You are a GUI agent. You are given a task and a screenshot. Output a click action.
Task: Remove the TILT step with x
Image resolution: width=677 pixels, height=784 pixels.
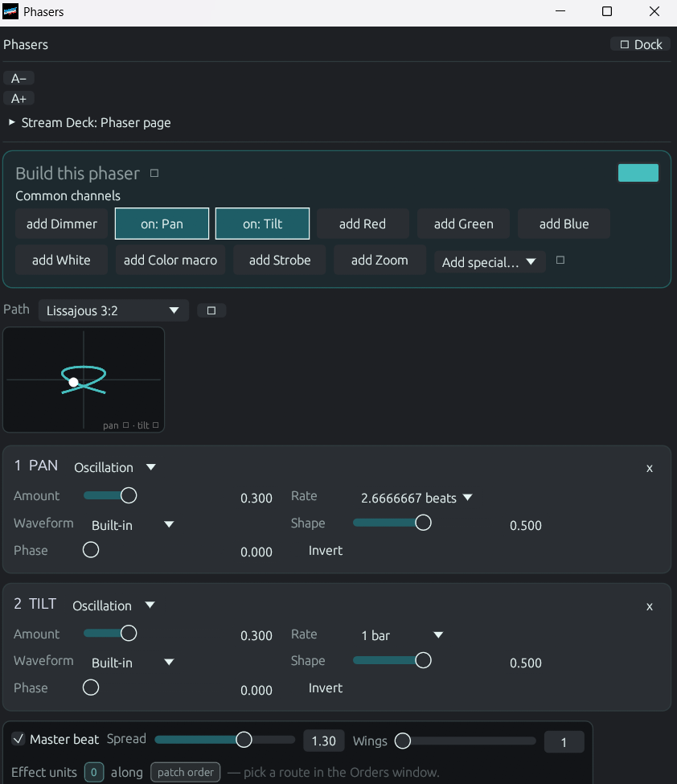click(x=650, y=606)
